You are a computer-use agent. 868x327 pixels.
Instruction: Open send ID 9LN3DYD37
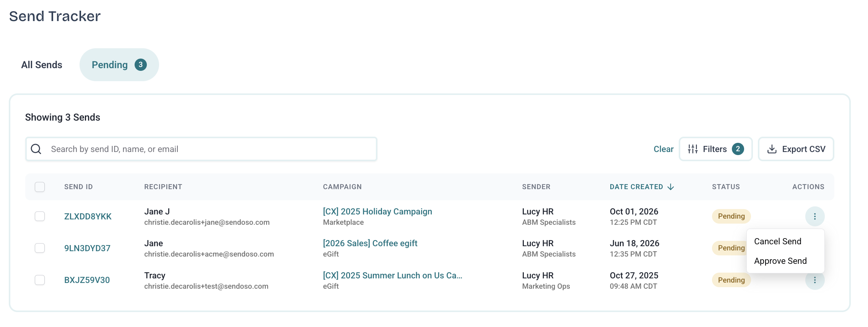[87, 249]
